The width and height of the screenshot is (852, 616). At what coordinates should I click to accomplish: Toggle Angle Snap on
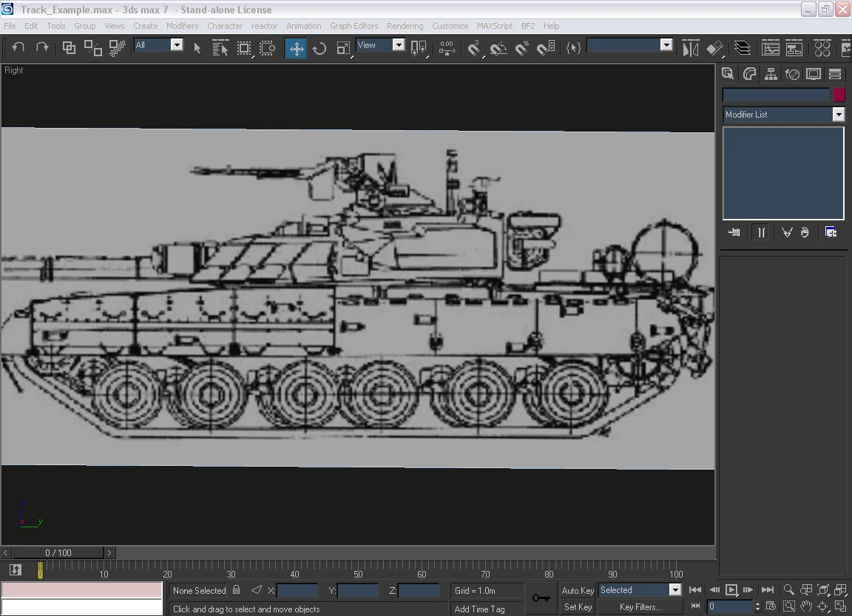point(498,47)
